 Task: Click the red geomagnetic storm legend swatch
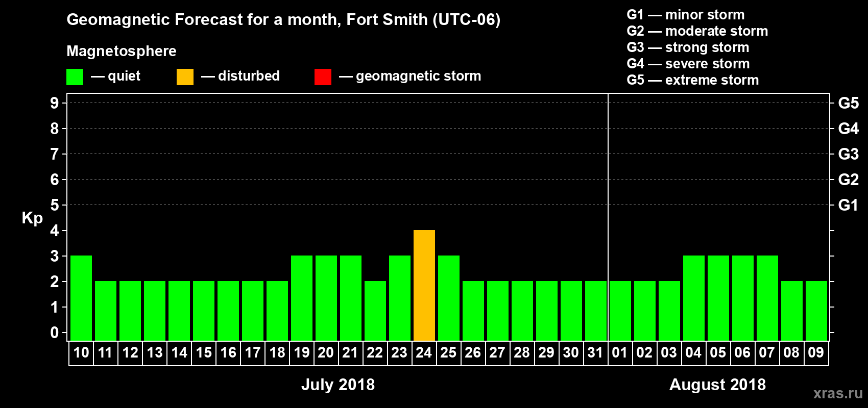point(323,77)
